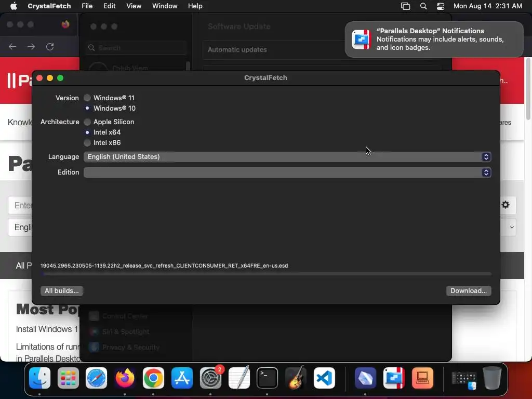Choose Intel x64 architecture
532x399 pixels.
[87, 132]
